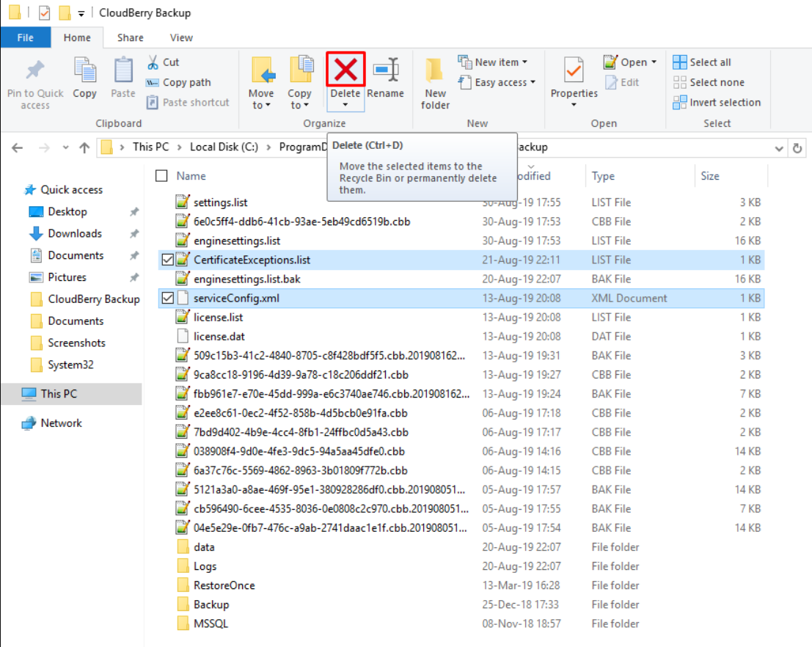The image size is (812, 647).
Task: Select the MSSQL folder
Action: coord(211,624)
